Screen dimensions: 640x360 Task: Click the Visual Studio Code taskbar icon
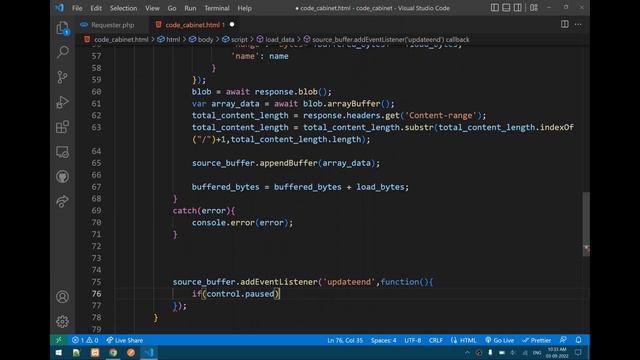[x=149, y=353]
